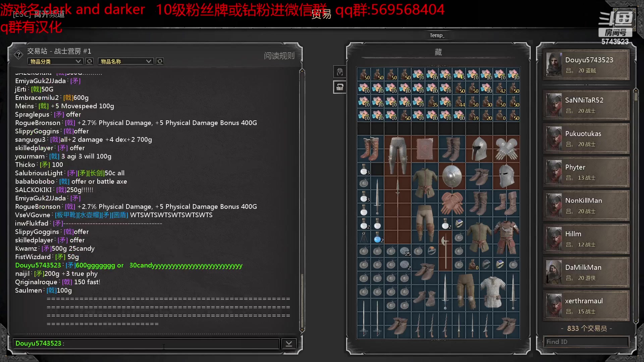This screenshot has height=362, width=644.
Task: Open trader Phyter's card
Action: pos(586,172)
